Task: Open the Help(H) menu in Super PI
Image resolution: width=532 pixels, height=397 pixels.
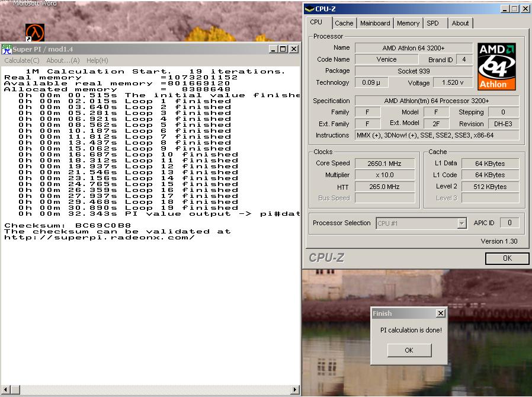Action: click(97, 60)
